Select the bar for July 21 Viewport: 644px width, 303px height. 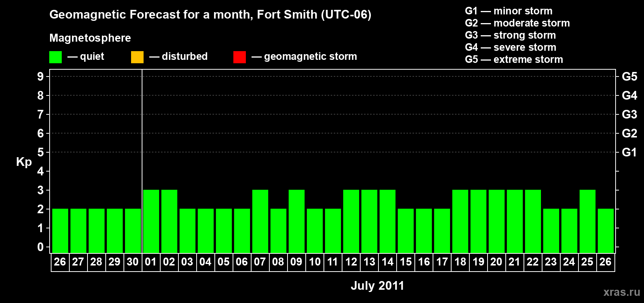click(515, 221)
